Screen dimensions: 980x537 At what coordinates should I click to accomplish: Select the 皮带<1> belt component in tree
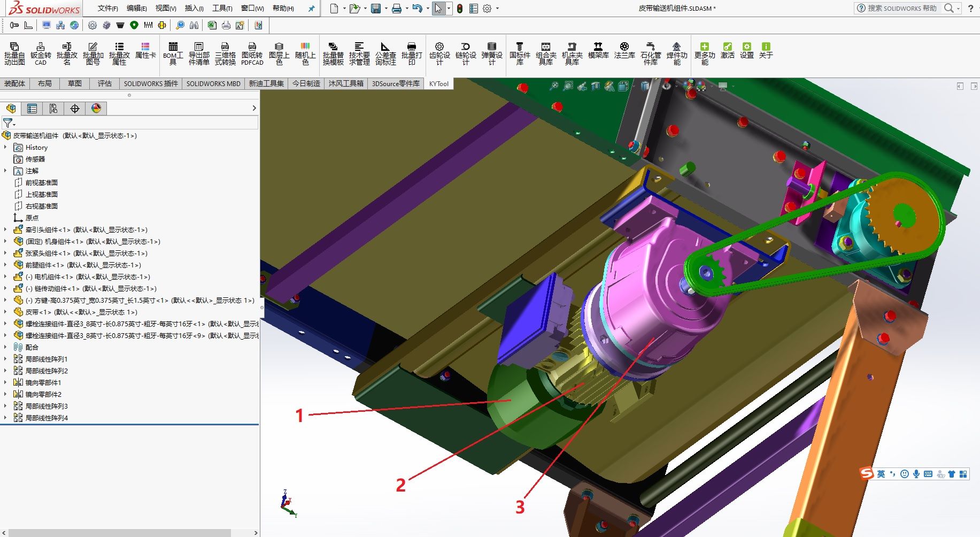coord(81,312)
